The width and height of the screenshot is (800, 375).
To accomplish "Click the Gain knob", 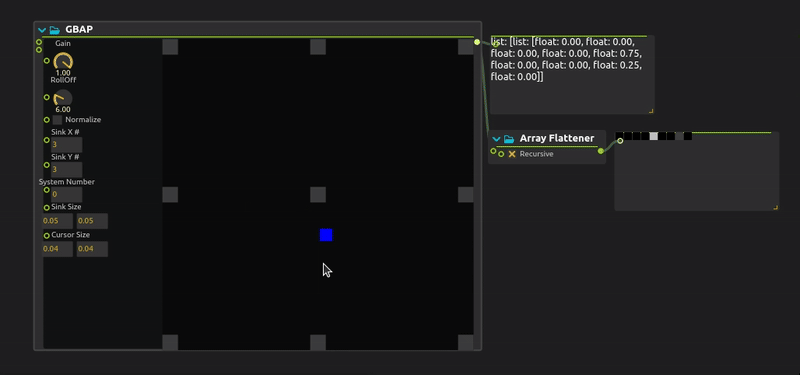I will tap(63, 61).
